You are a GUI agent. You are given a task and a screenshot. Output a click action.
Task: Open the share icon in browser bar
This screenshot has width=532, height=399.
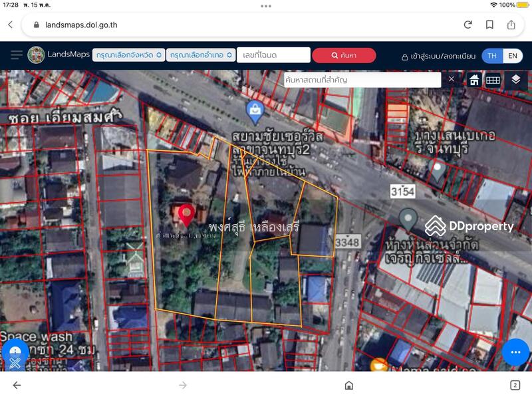[511, 25]
